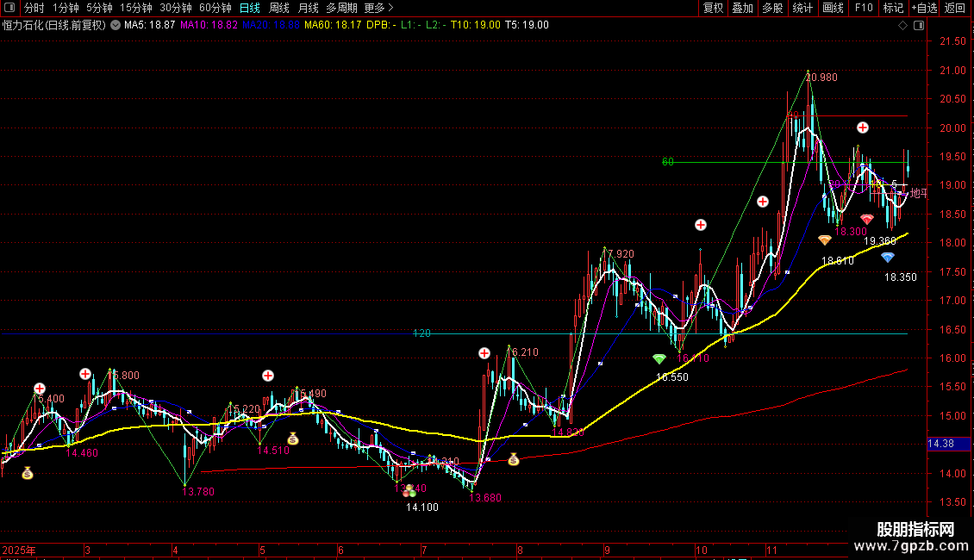Add stock via +自选 button
Viewport: 974px width, 560px height.
[924, 8]
